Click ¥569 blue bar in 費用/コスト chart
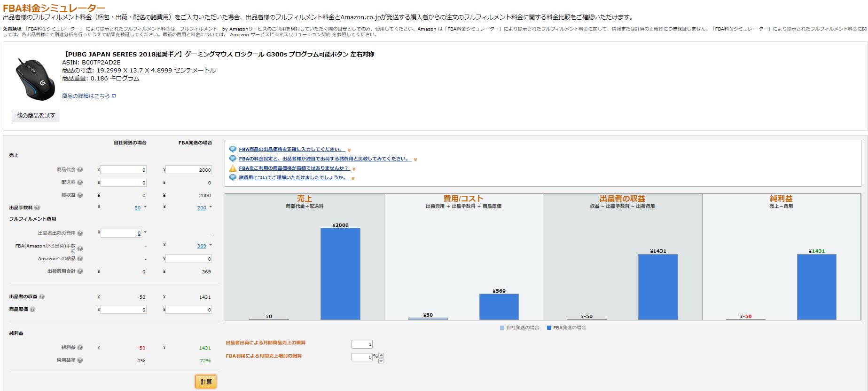 499,307
